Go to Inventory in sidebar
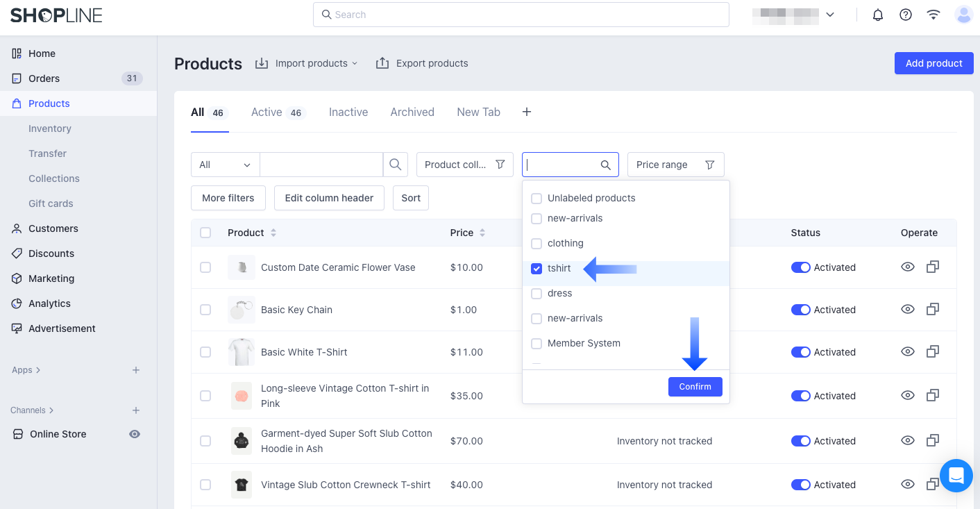This screenshot has height=509, width=980. [50, 128]
